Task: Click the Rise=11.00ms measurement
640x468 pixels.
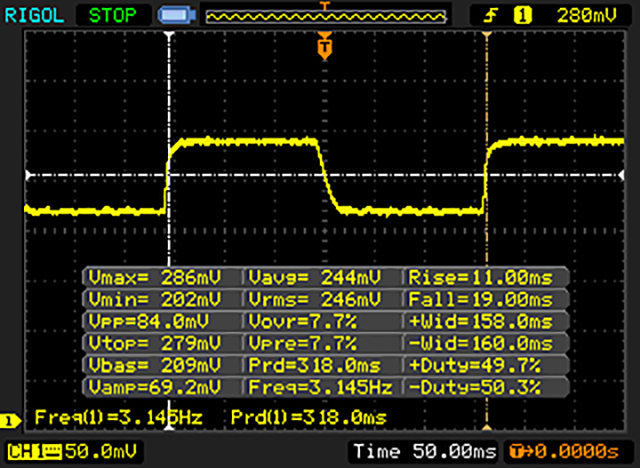Action: click(481, 278)
